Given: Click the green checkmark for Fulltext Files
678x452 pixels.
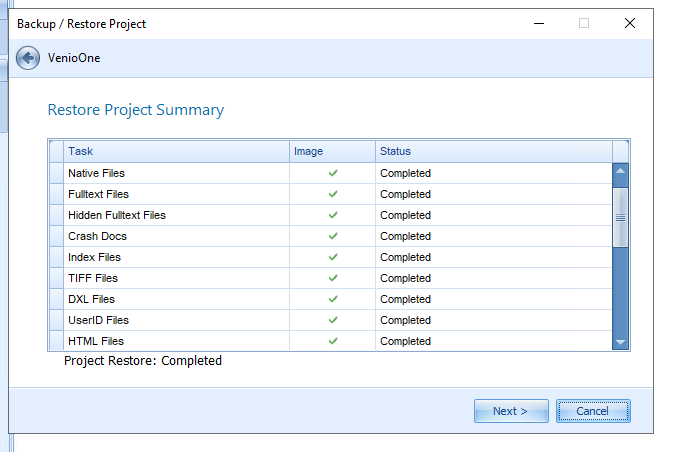Looking at the screenshot, I should 333,194.
